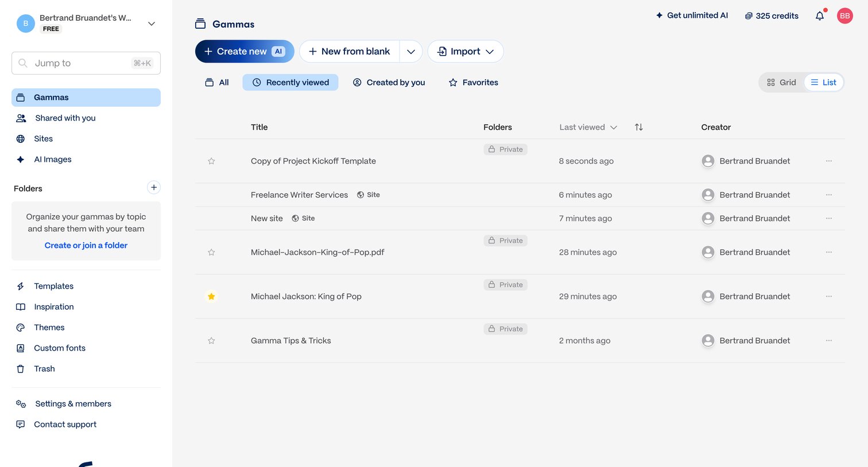Click the Title column header
This screenshot has width=868, height=467.
pos(259,127)
